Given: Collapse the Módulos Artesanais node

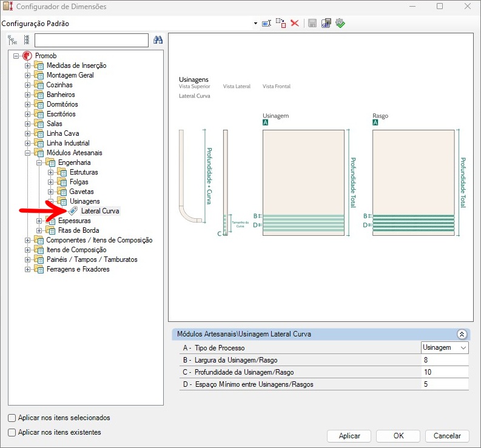Looking at the screenshot, I should coord(28,153).
